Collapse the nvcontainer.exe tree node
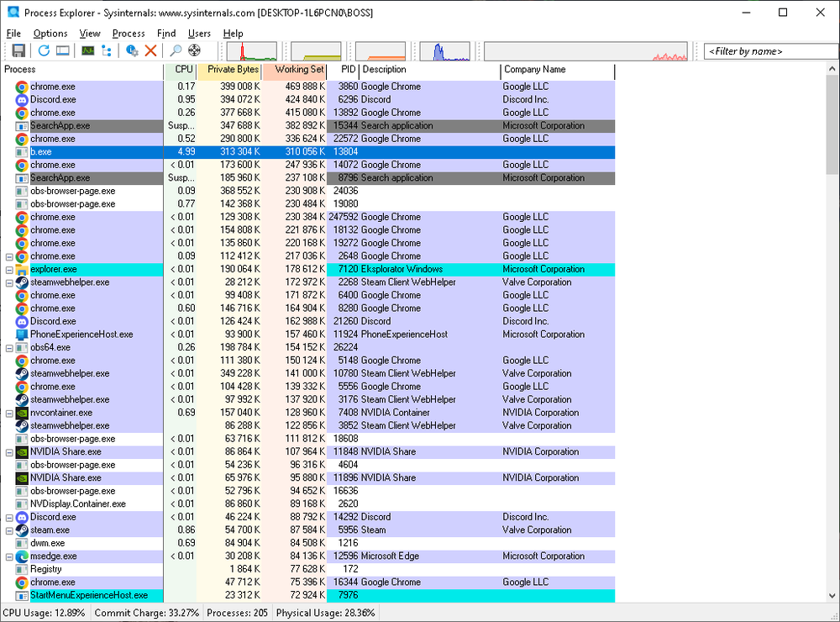Viewport: 840px width, 622px height. tap(9, 414)
